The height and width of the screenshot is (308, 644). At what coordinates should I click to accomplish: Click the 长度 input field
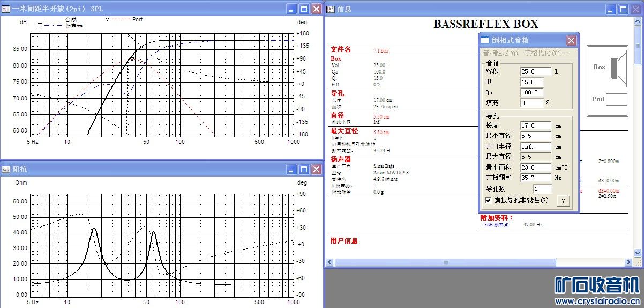536,126
